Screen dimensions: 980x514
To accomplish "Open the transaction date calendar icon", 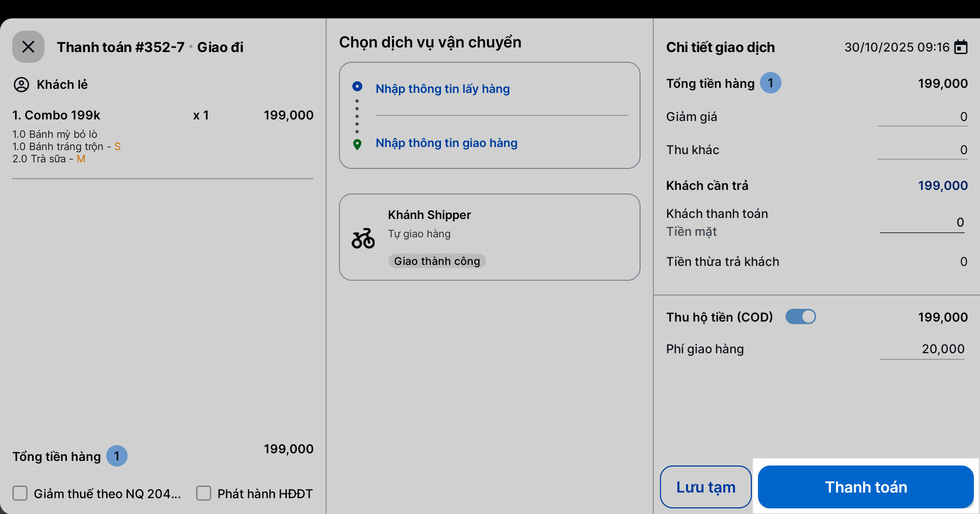I will click(961, 47).
